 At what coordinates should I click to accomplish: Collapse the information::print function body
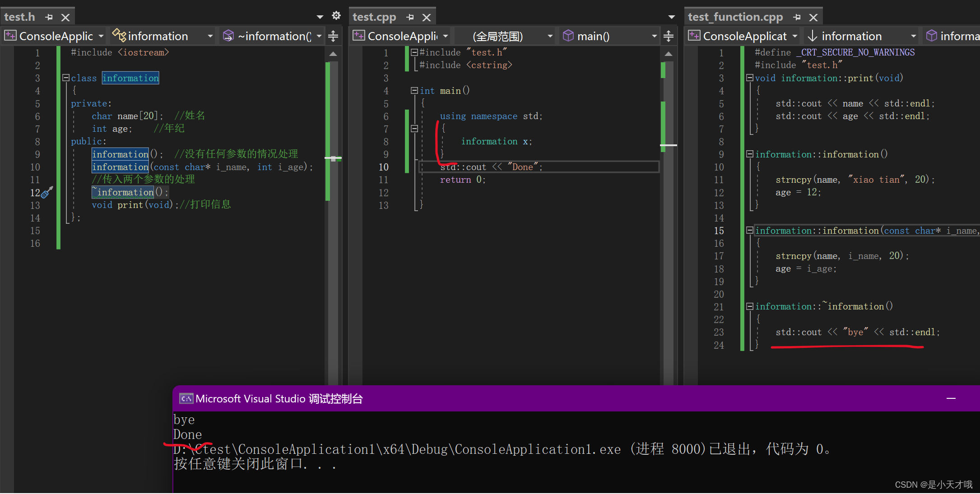click(x=750, y=78)
